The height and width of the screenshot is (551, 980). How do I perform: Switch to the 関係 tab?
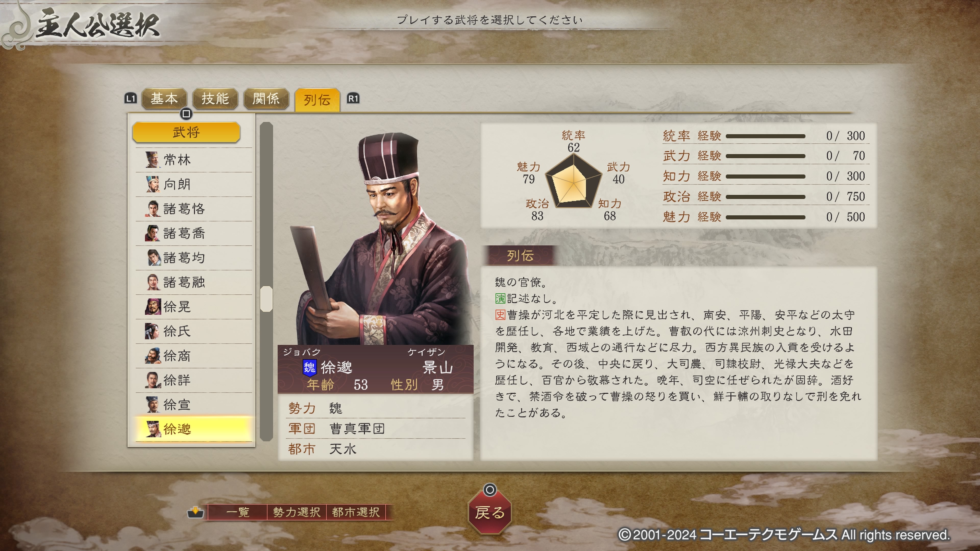coord(266,99)
